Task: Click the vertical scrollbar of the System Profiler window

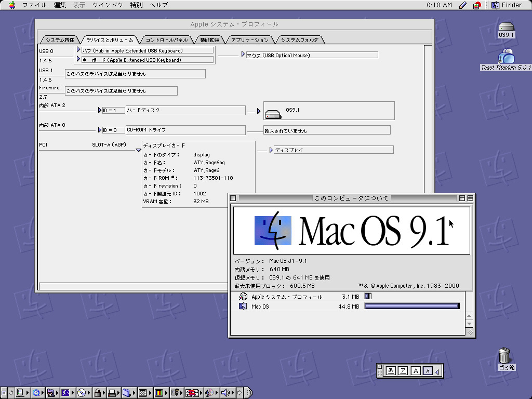Action: tap(428, 119)
